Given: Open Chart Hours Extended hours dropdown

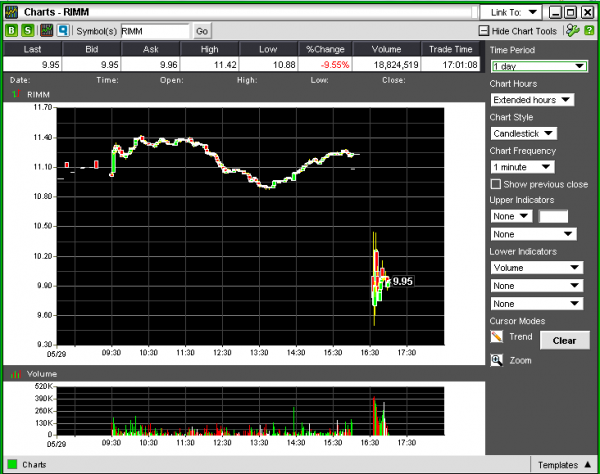Looking at the screenshot, I should [532, 100].
